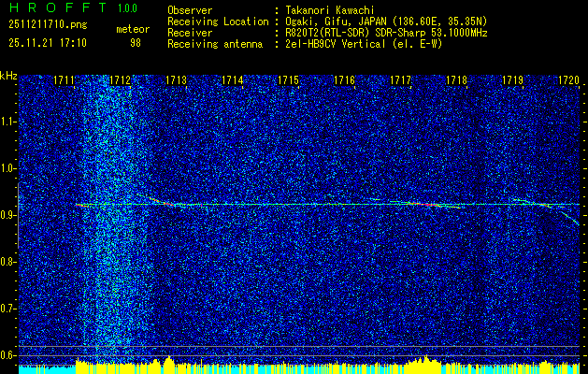The width and height of the screenshot is (588, 374).
Task: Click the 1714 time marker
Action: coord(232,80)
